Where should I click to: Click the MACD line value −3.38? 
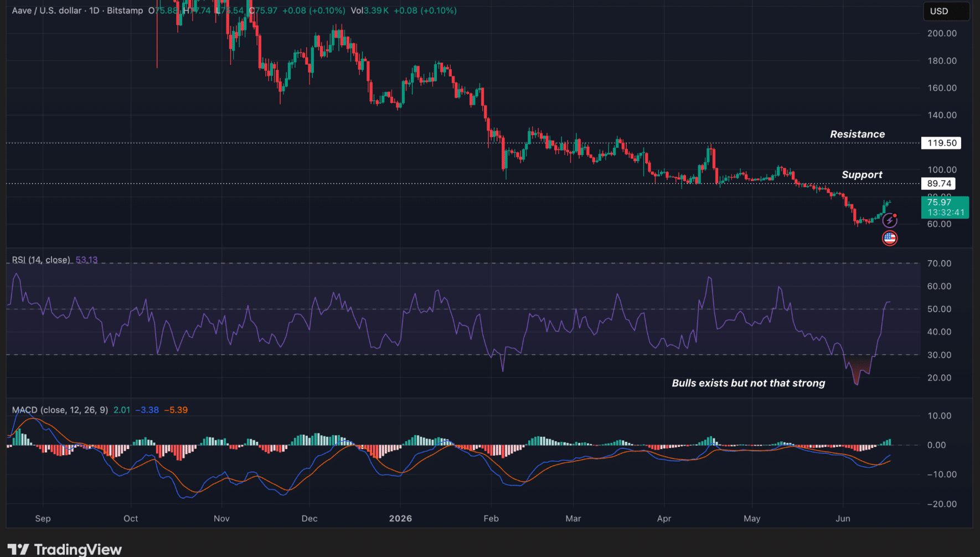click(147, 410)
